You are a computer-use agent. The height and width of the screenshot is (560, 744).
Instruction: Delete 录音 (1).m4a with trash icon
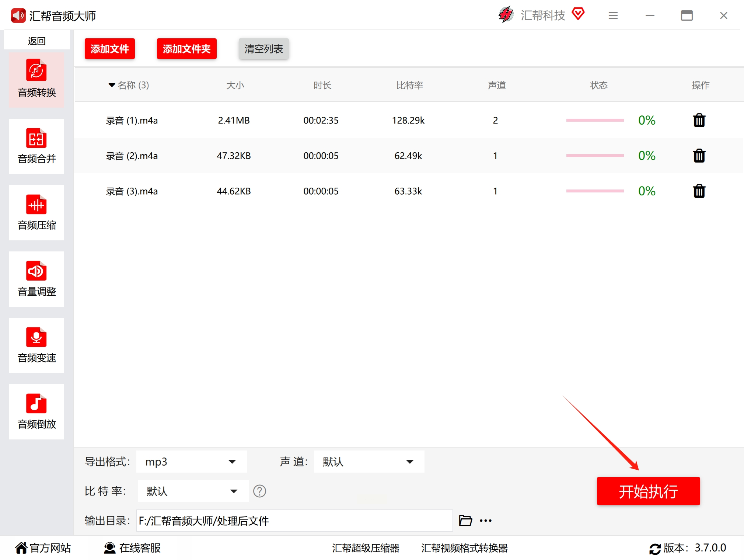(x=699, y=121)
